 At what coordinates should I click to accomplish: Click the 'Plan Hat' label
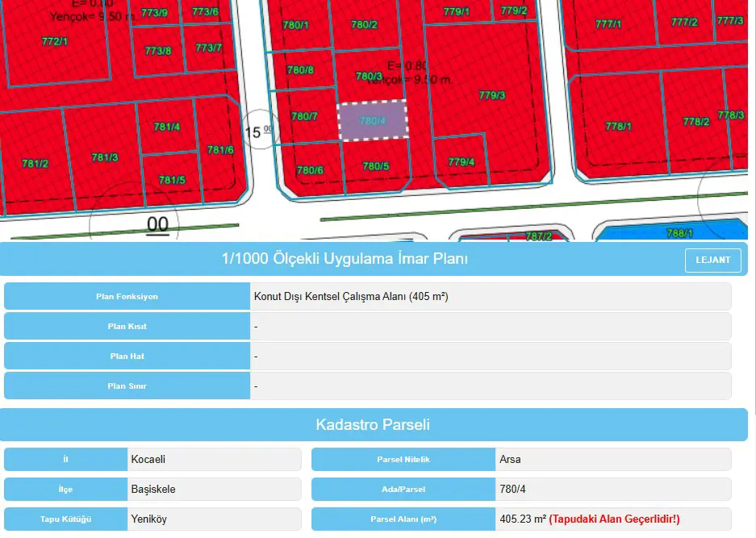(127, 357)
